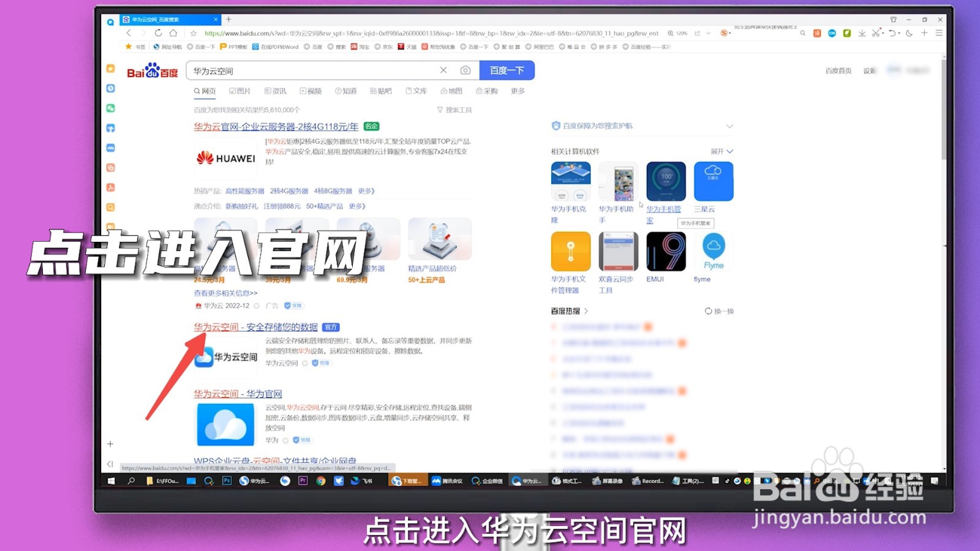The height and width of the screenshot is (551, 980).
Task: Open the 在线PDF转Word bookmark
Action: pos(276,47)
